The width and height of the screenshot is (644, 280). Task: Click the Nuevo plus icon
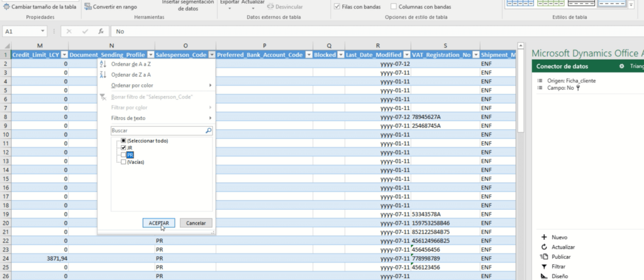[x=542, y=237]
